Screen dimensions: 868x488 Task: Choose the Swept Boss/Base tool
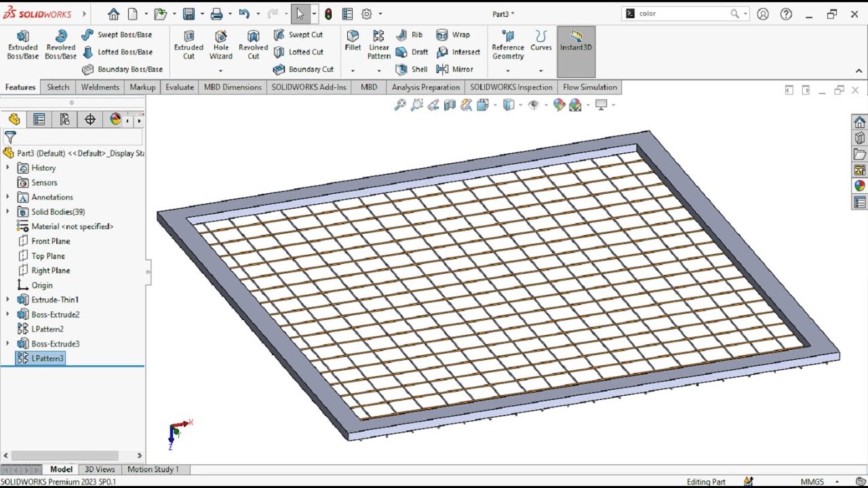pos(117,35)
